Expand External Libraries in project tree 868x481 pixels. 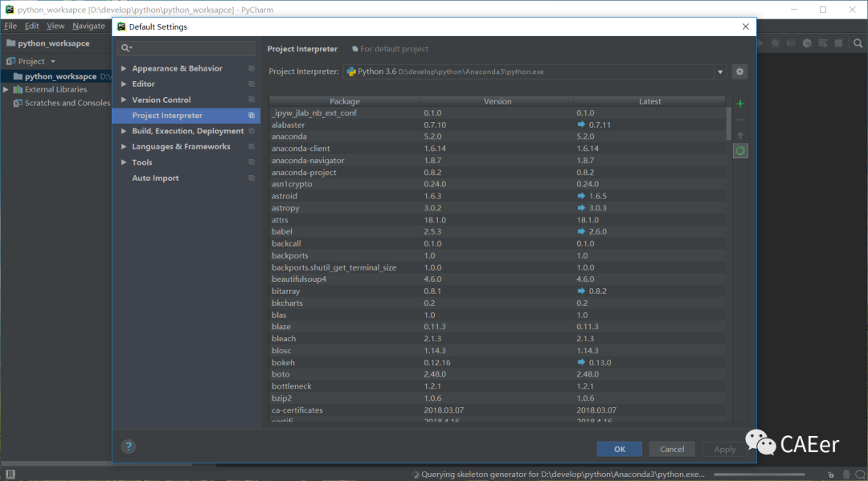point(6,90)
